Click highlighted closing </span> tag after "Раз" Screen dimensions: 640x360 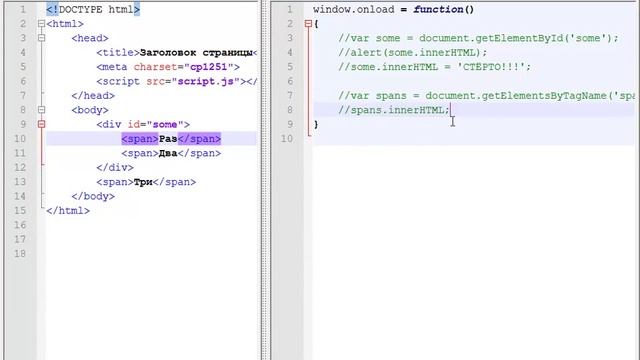[x=199, y=139]
